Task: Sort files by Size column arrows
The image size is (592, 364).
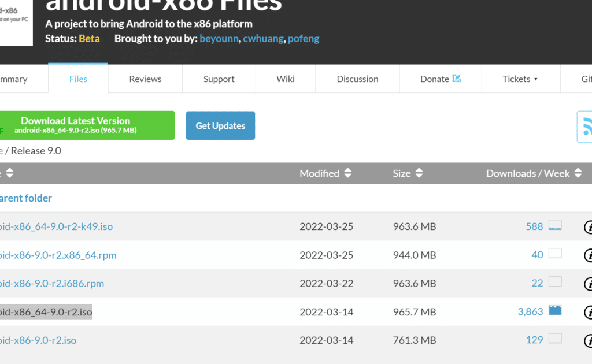Action: pos(419,173)
